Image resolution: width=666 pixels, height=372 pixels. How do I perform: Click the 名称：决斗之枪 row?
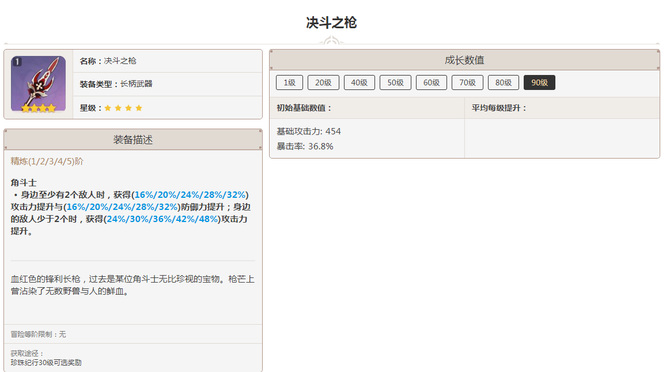(167, 61)
